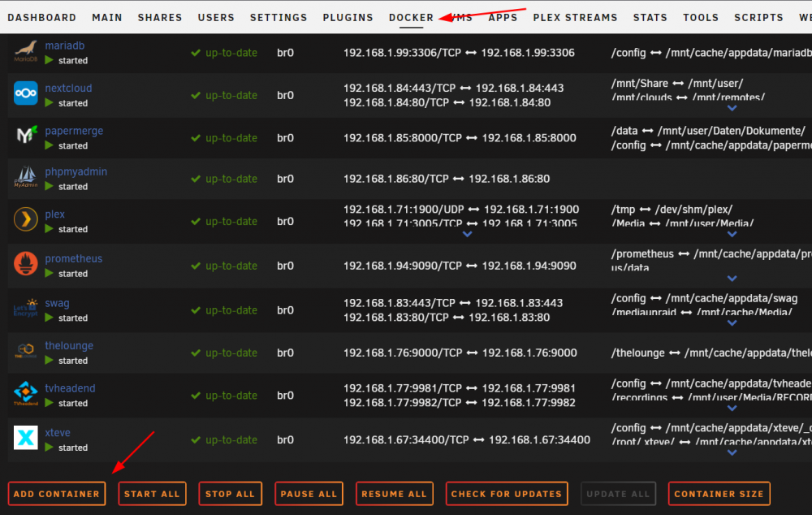The height and width of the screenshot is (515, 812).
Task: Click the xteve X icon
Action: [x=25, y=438]
